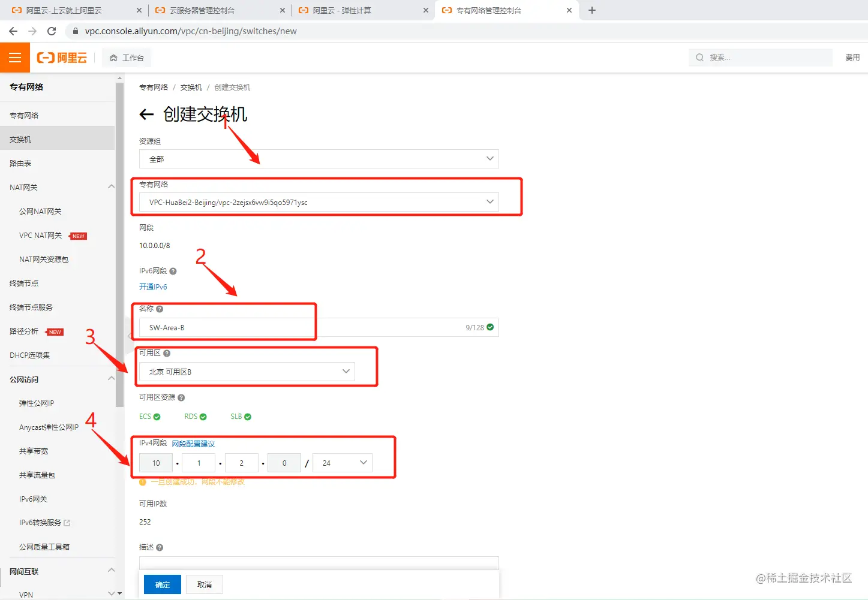
Task: Click the help icon next to 名称
Action: 160,309
